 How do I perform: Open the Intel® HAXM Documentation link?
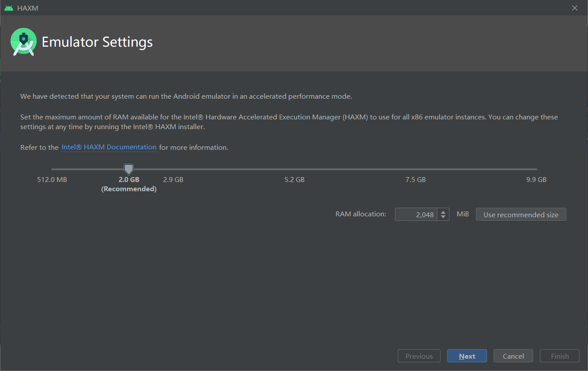109,147
